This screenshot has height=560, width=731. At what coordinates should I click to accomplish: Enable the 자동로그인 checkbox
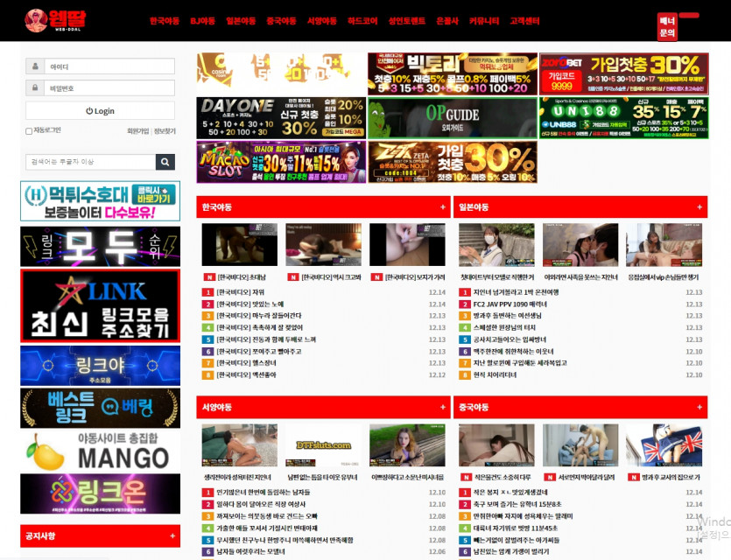[x=28, y=131]
